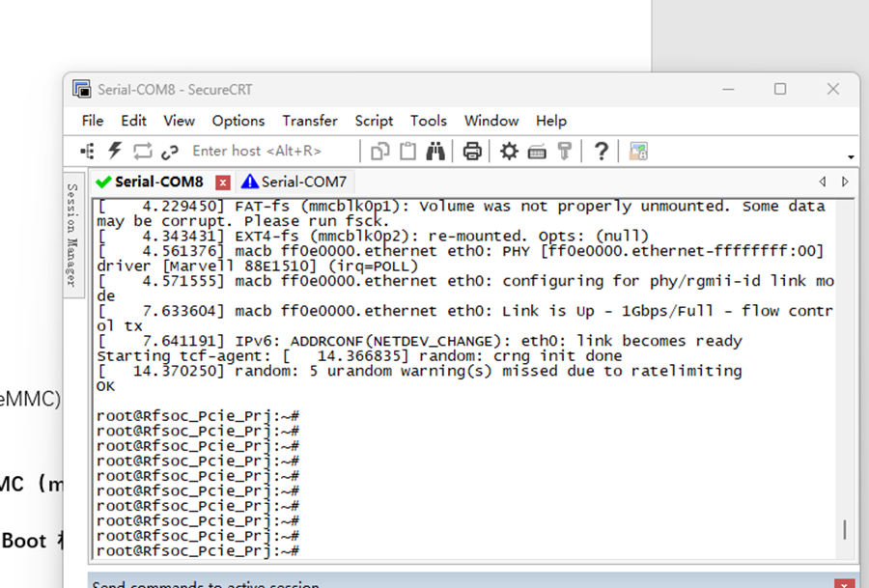Click the terminal vertical scrollbar thumb
The height and width of the screenshot is (588, 869).
[845, 529]
